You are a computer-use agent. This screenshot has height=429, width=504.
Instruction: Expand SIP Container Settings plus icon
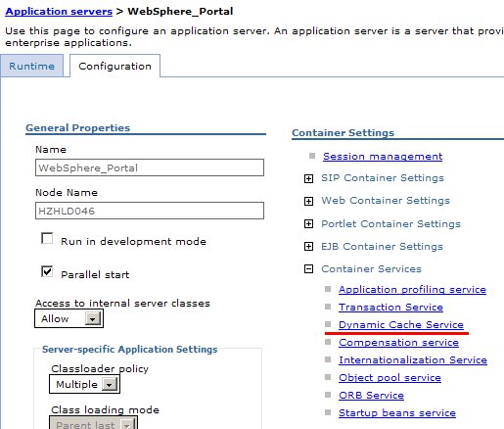coord(308,178)
